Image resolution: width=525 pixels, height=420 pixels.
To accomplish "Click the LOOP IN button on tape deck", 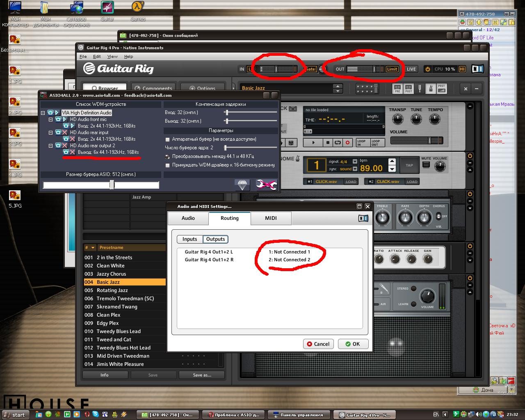I will click(x=361, y=143).
